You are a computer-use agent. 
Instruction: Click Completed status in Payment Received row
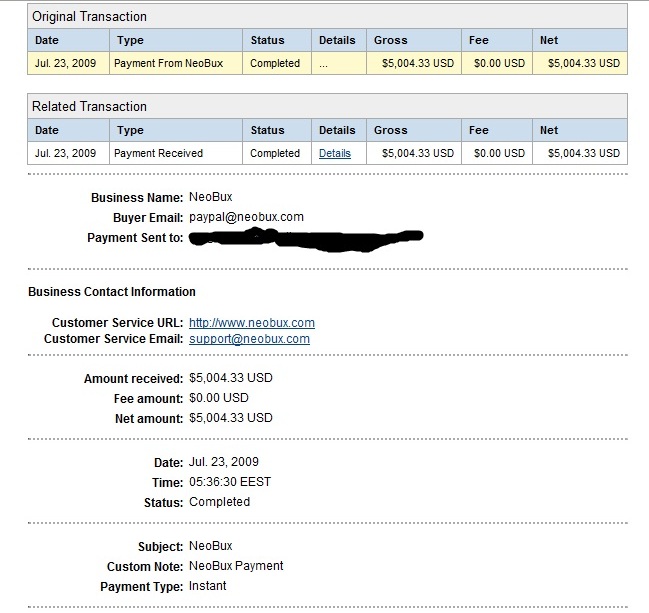pos(275,154)
